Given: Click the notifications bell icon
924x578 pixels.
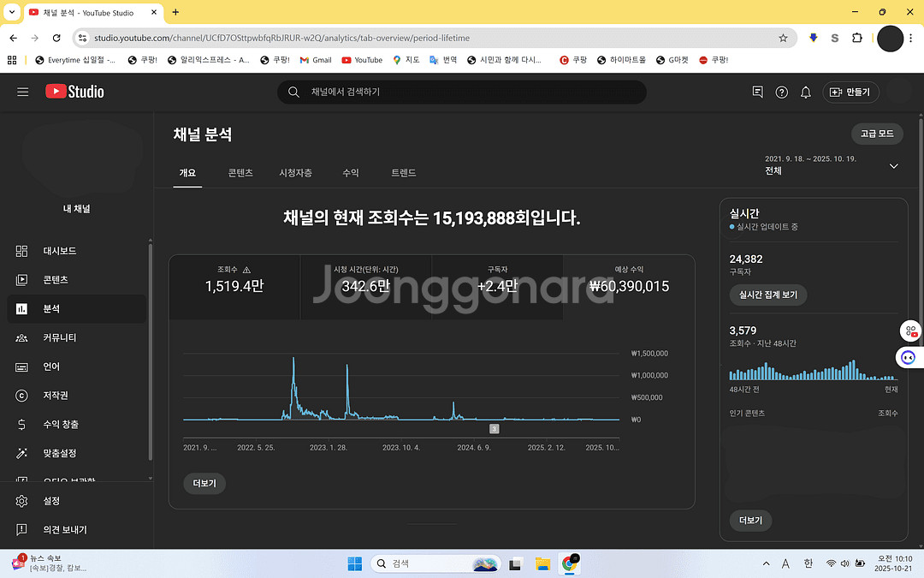Looking at the screenshot, I should click(805, 92).
